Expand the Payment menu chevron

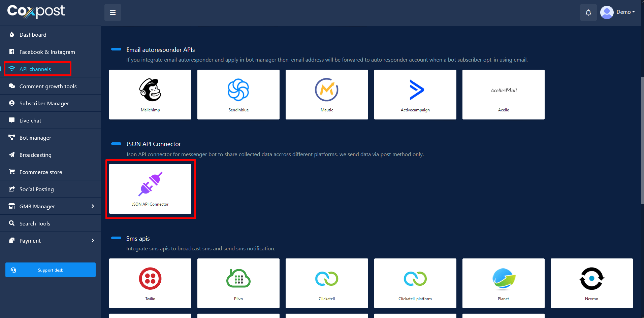pos(93,241)
